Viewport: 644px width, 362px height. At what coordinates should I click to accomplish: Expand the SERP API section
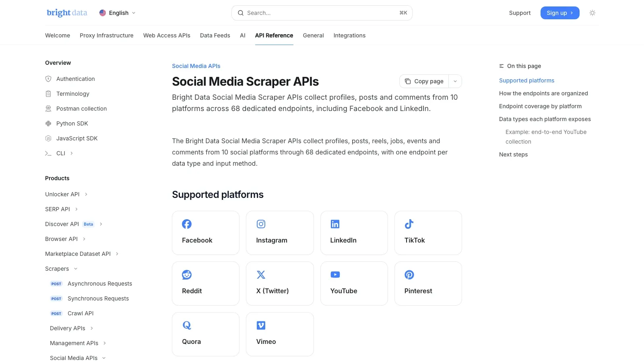tap(76, 209)
